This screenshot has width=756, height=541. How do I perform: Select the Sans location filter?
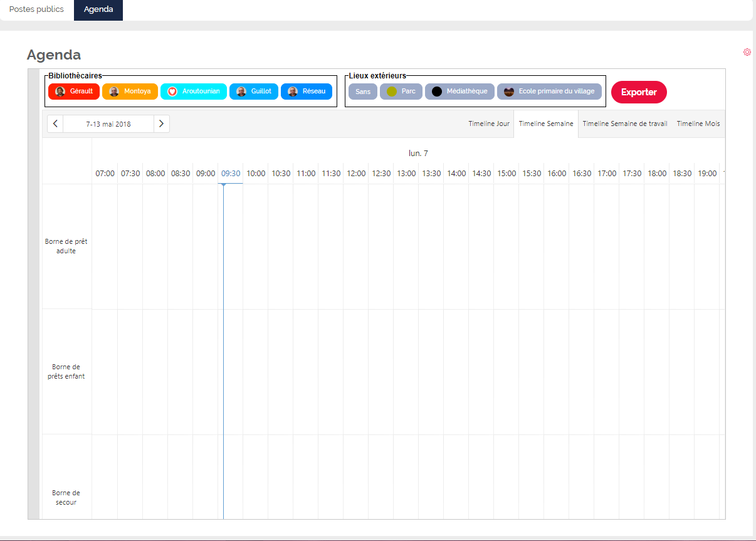click(x=363, y=92)
